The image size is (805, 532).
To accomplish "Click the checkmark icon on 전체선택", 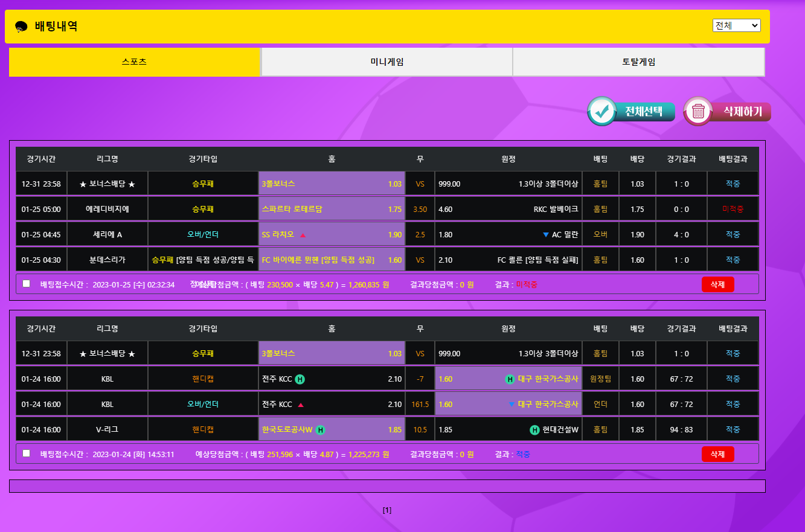I will [x=601, y=111].
